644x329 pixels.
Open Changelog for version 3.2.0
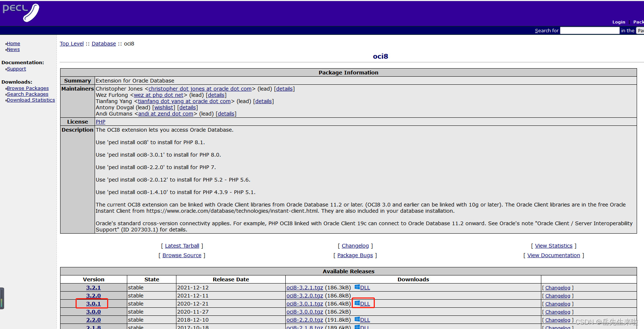(x=558, y=296)
